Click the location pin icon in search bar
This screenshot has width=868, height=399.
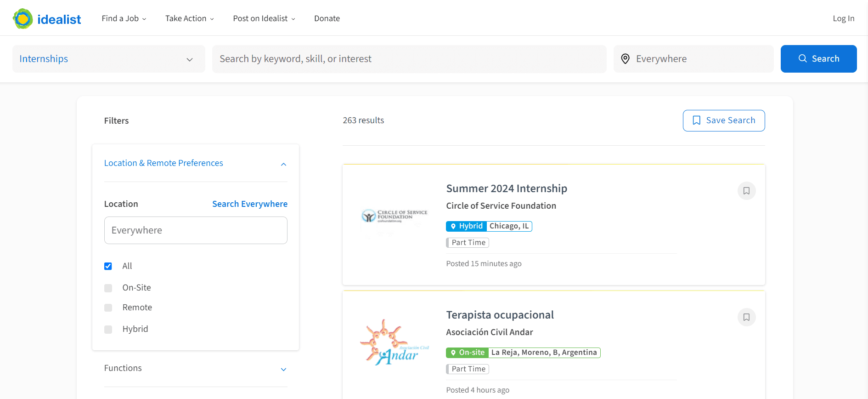coord(625,59)
